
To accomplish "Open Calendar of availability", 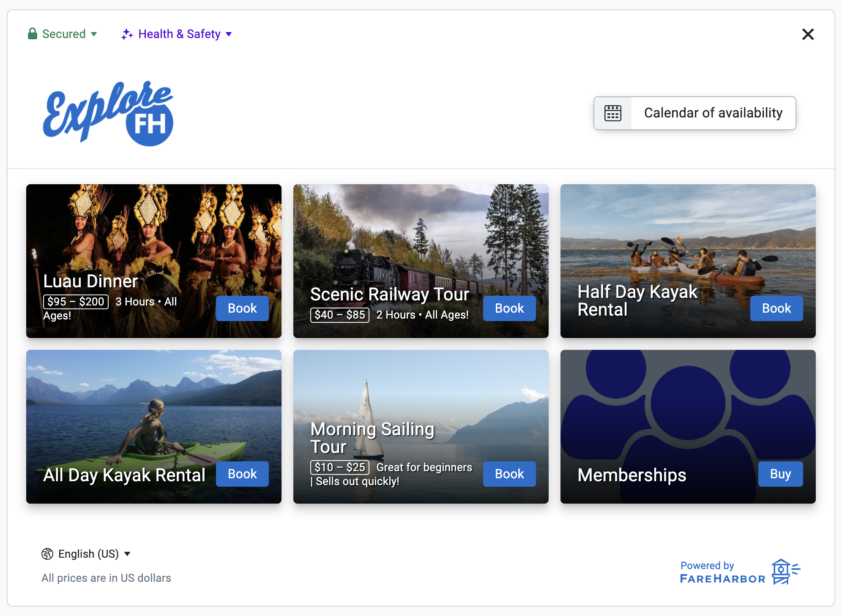I will tap(694, 113).
